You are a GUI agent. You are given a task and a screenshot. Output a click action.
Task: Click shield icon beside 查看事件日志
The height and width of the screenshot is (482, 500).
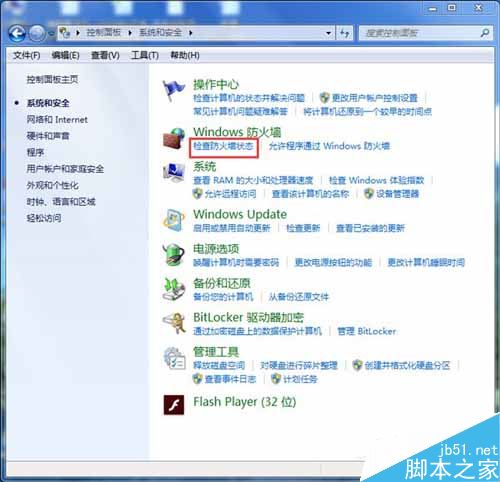tap(197, 379)
